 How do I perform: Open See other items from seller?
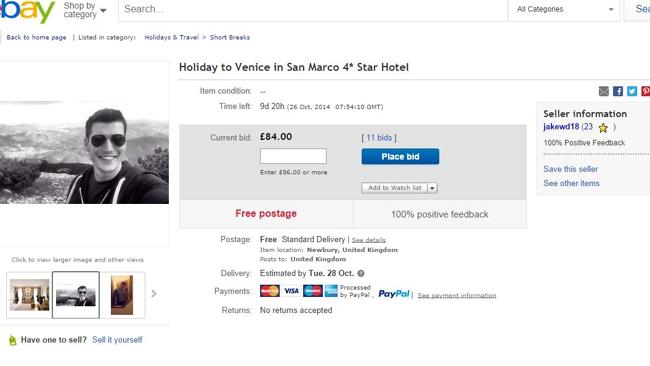[571, 183]
